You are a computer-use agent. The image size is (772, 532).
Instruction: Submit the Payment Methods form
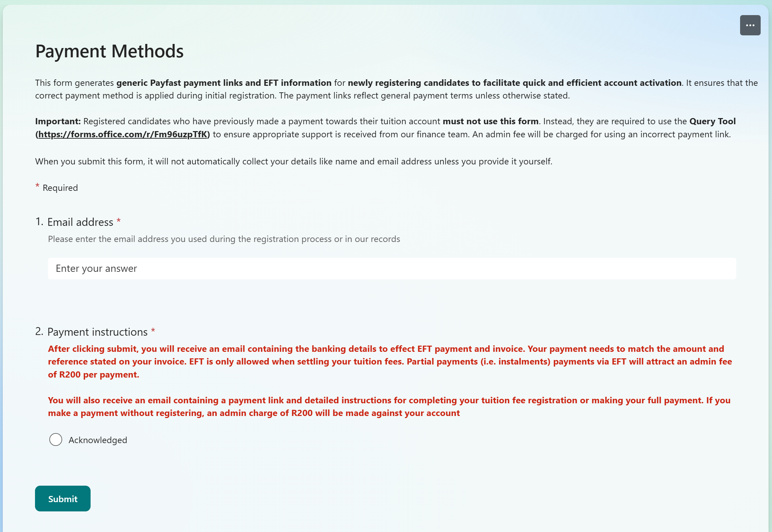(63, 498)
